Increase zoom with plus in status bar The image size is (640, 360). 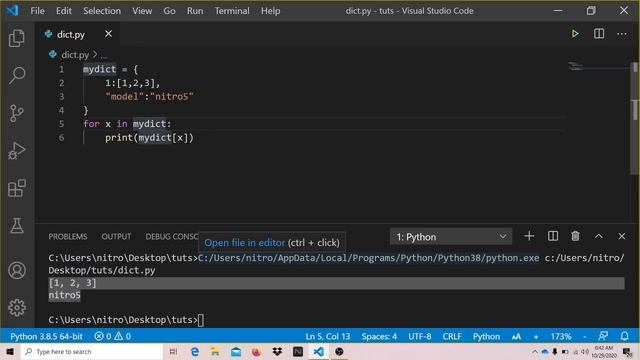(x=536, y=336)
